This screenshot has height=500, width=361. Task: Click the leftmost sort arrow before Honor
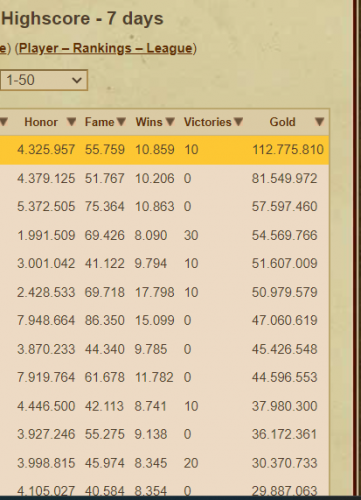[x=3, y=122]
